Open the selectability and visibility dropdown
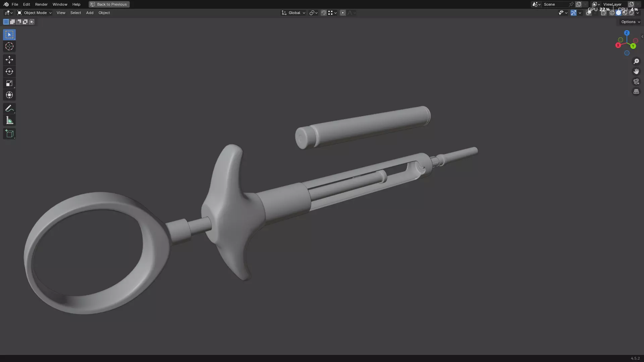Image resolution: width=644 pixels, height=362 pixels. point(563,13)
